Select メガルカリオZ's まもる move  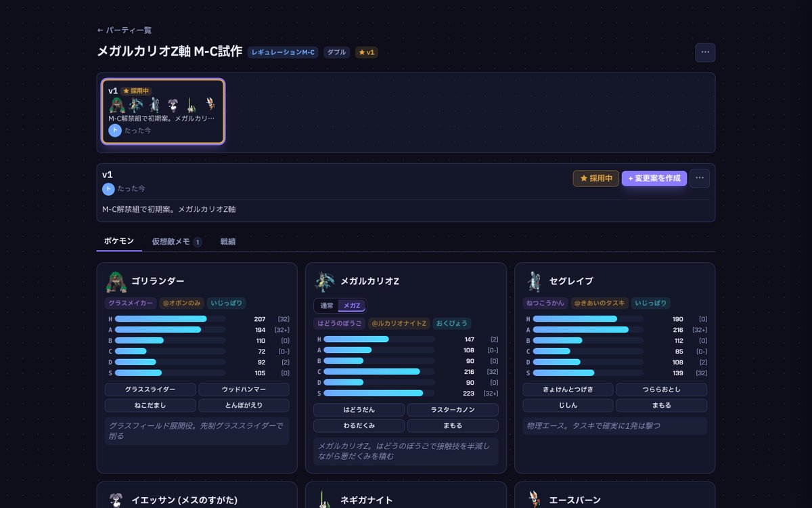point(453,426)
